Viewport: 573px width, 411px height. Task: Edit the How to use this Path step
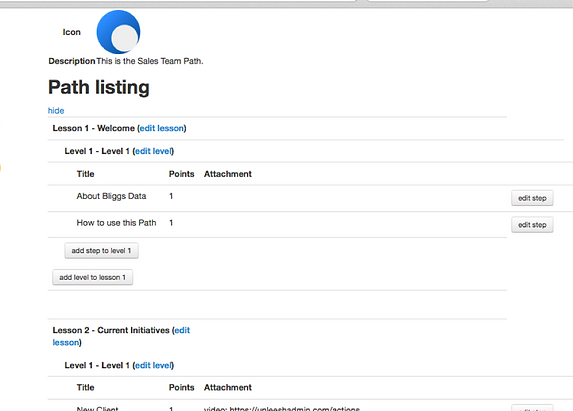(x=532, y=225)
